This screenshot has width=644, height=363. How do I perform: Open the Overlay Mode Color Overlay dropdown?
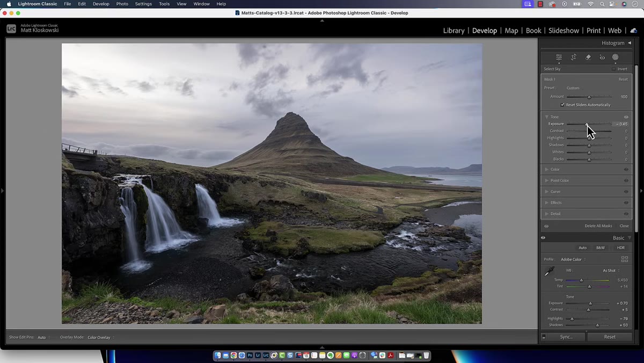point(101,337)
